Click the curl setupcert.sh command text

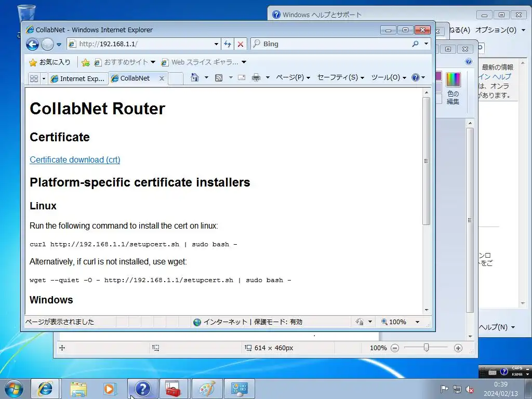click(x=134, y=244)
